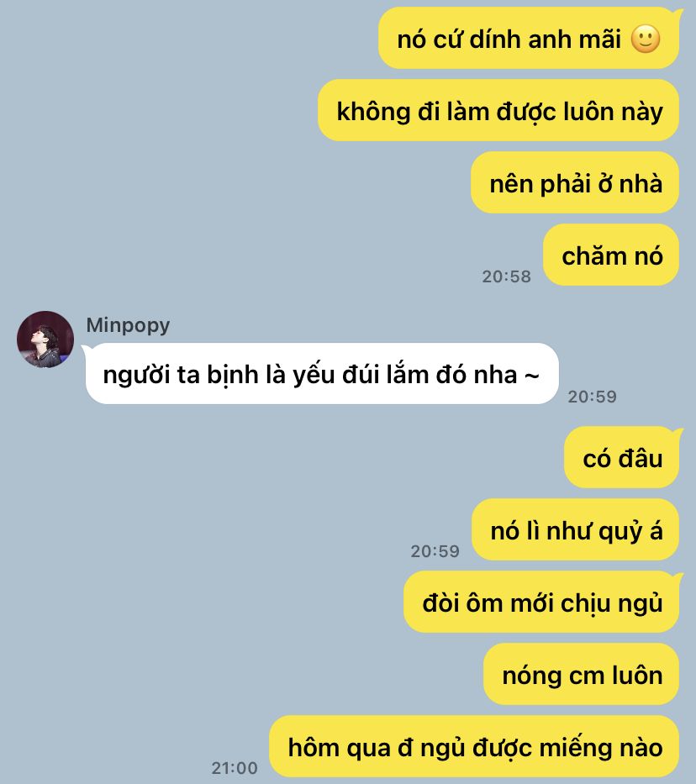
Task: Select the 'nóng cm luôn' message
Action: (581, 674)
